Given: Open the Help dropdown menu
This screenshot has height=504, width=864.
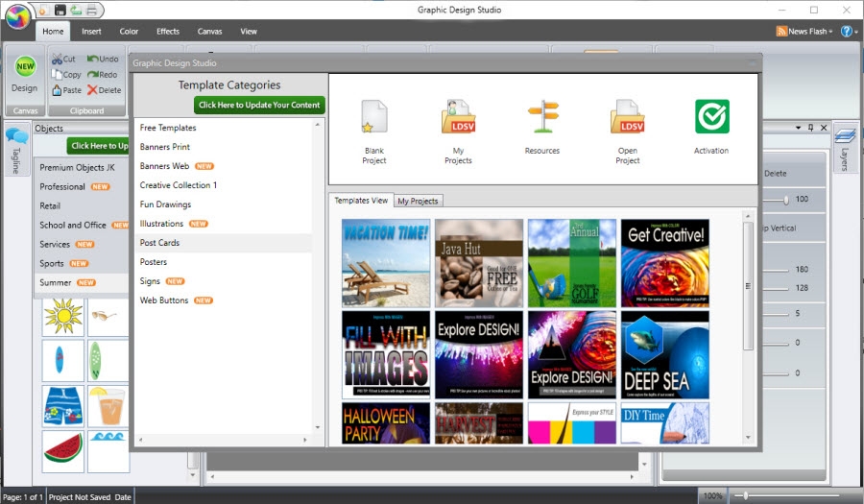Looking at the screenshot, I should click(848, 31).
